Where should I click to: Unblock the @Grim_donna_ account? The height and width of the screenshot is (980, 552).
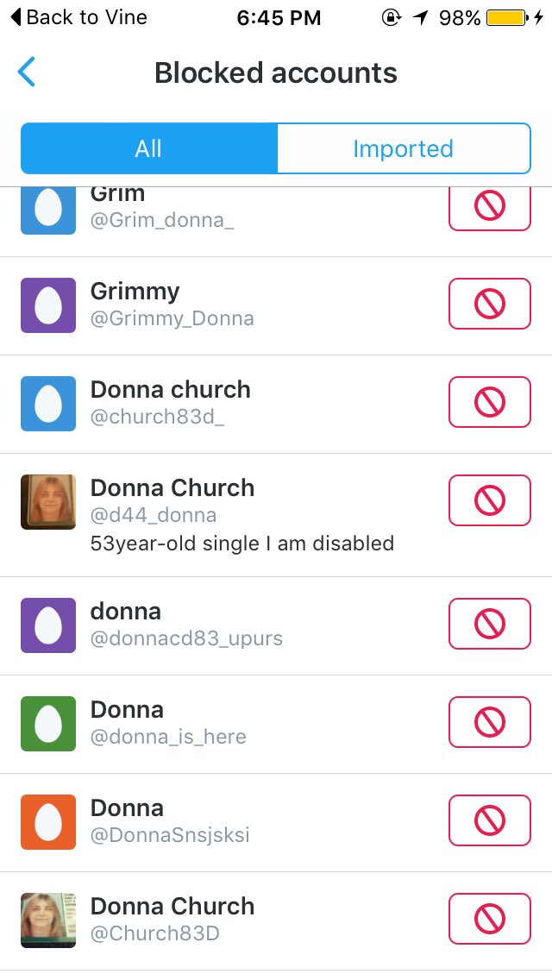pos(490,208)
